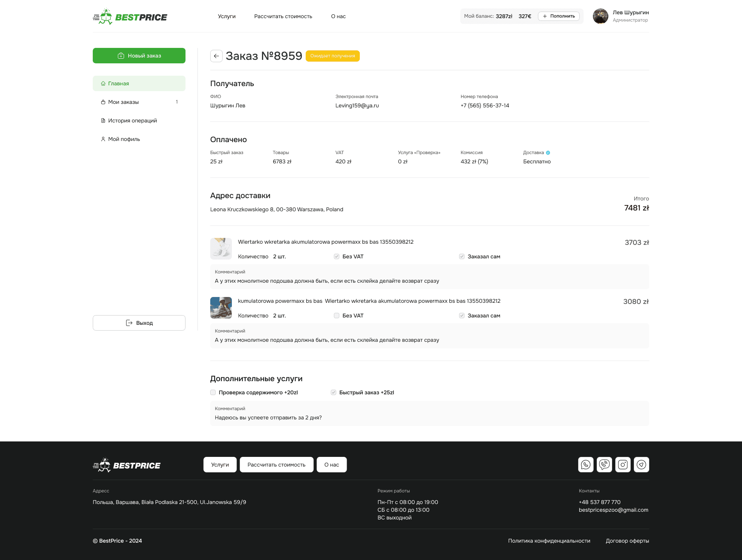Image resolution: width=742 pixels, height=560 pixels.
Task: Open 'Политика конфиденциальности' footer link
Action: [549, 541]
